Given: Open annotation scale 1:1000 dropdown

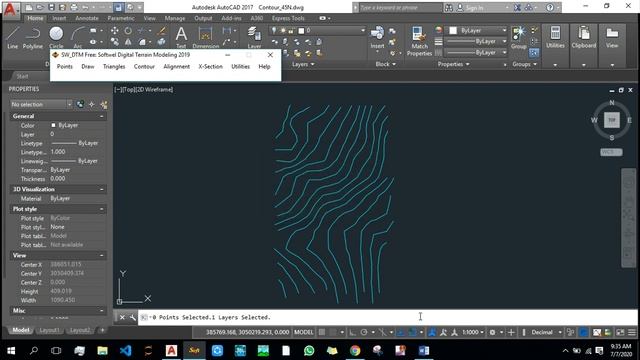Looking at the screenshot, I should 473,332.
